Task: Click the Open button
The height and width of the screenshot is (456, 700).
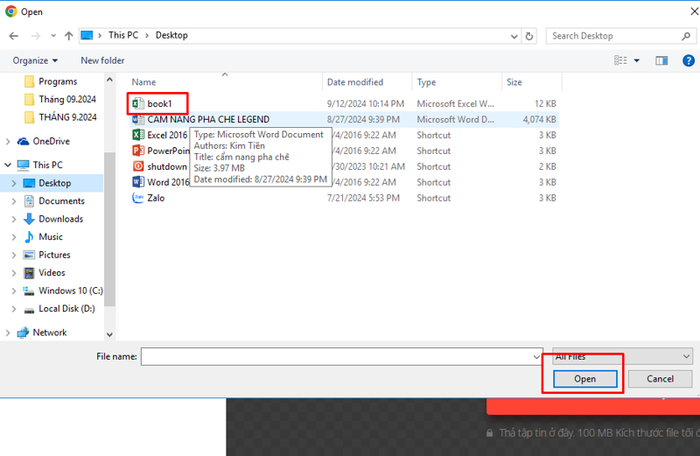Action: (x=585, y=379)
